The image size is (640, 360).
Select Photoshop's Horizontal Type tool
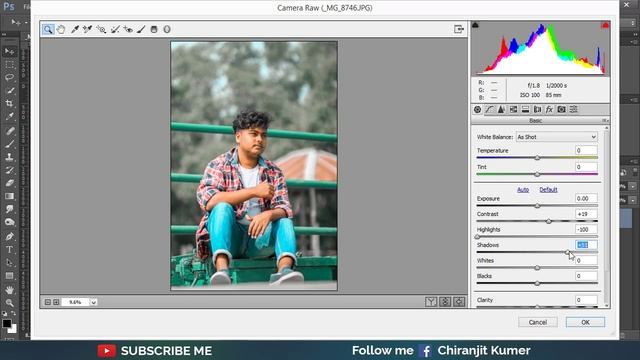[9, 249]
